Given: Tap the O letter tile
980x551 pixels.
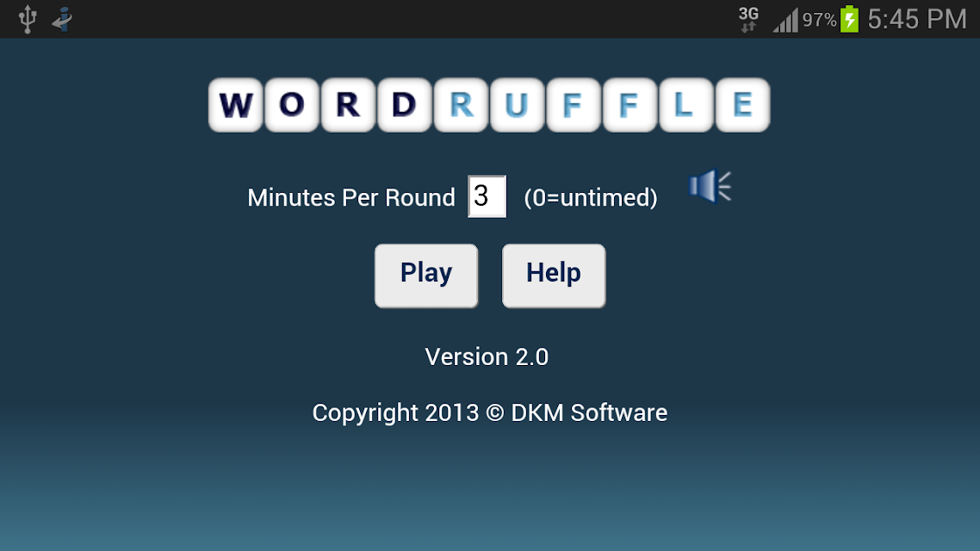Looking at the screenshot, I should coord(292,105).
